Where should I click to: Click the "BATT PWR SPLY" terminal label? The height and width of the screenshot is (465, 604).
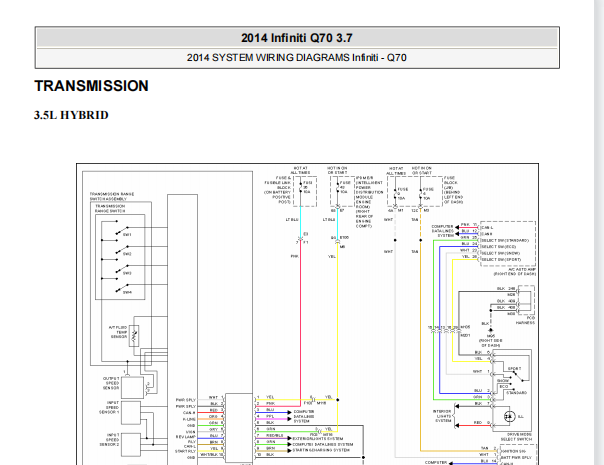[516, 457]
